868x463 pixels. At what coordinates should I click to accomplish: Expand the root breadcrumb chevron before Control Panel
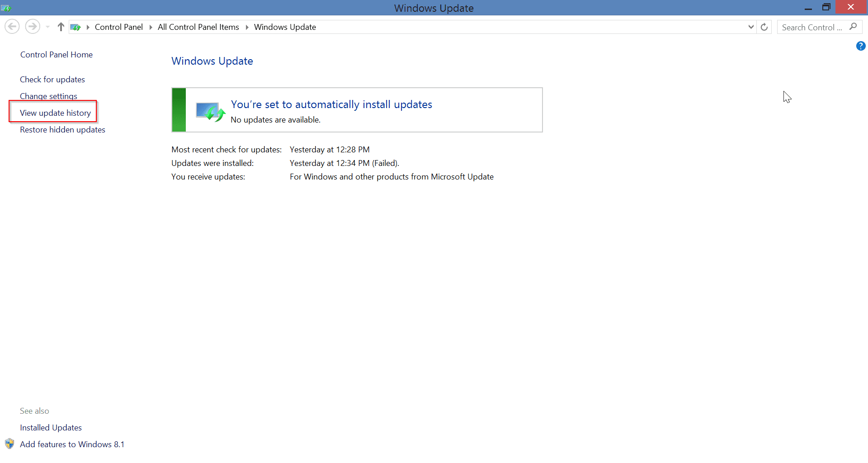[x=88, y=27]
